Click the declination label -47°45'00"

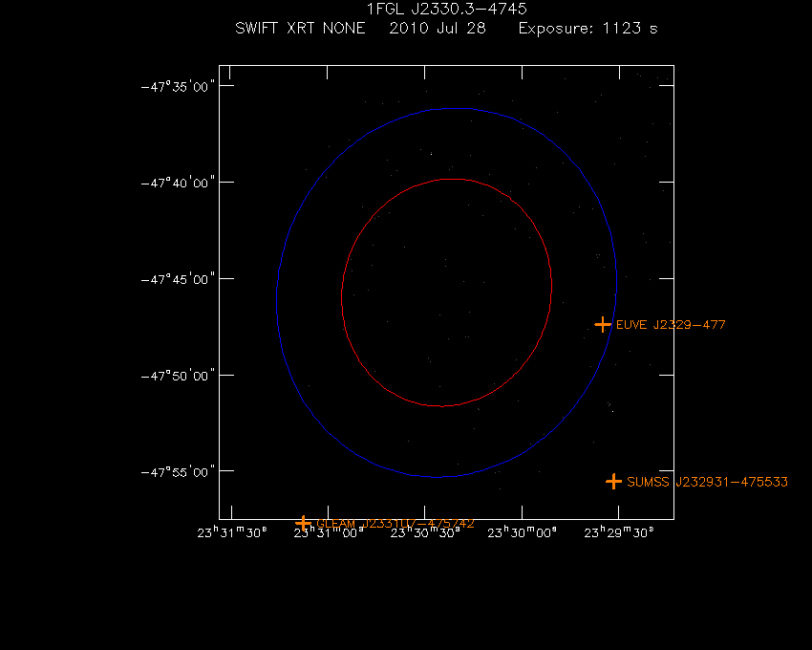[x=178, y=279]
